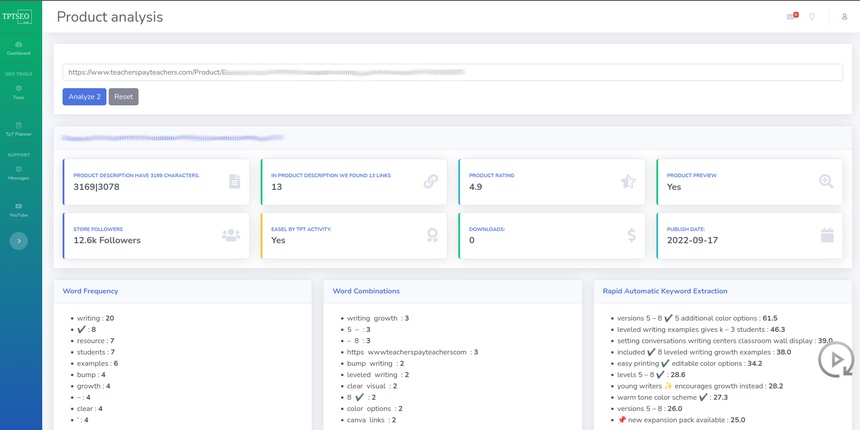Viewport: 860px width, 430px height.
Task: Select the 'included 8 leveled writing growth' row
Action: [704, 352]
